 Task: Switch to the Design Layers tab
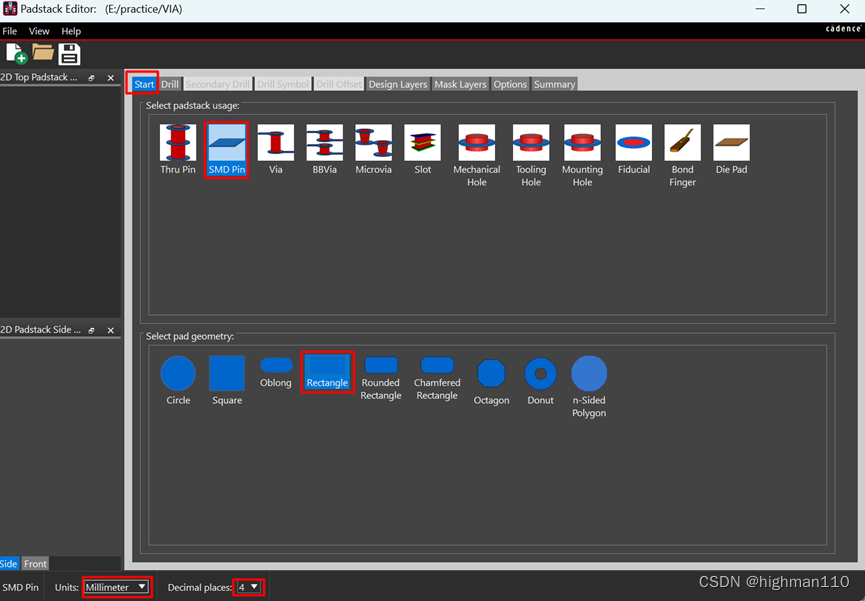pyautogui.click(x=397, y=84)
